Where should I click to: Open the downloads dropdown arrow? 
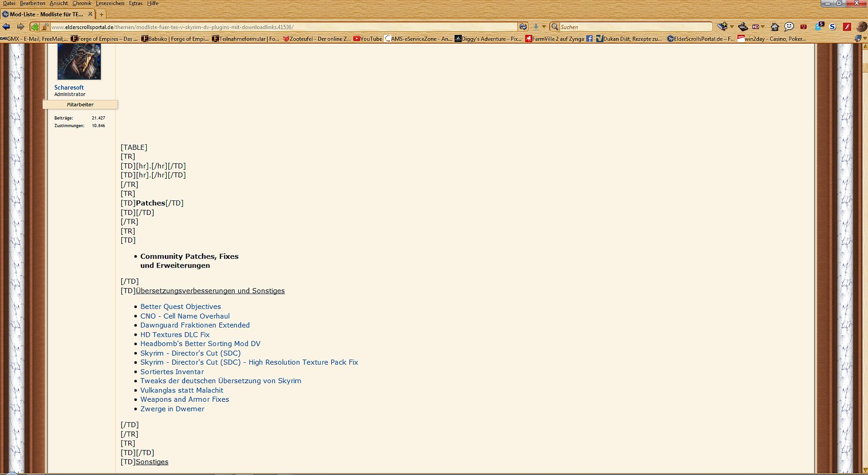[x=544, y=27]
